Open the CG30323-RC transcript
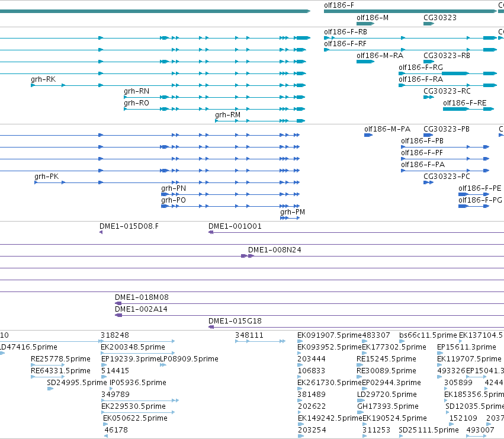504x439 pixels. [x=429, y=97]
